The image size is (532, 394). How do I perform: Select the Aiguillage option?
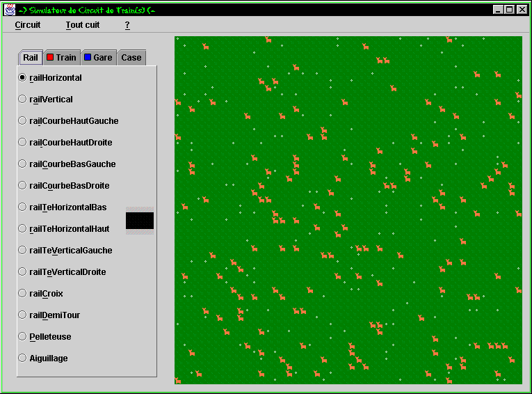[x=23, y=358]
